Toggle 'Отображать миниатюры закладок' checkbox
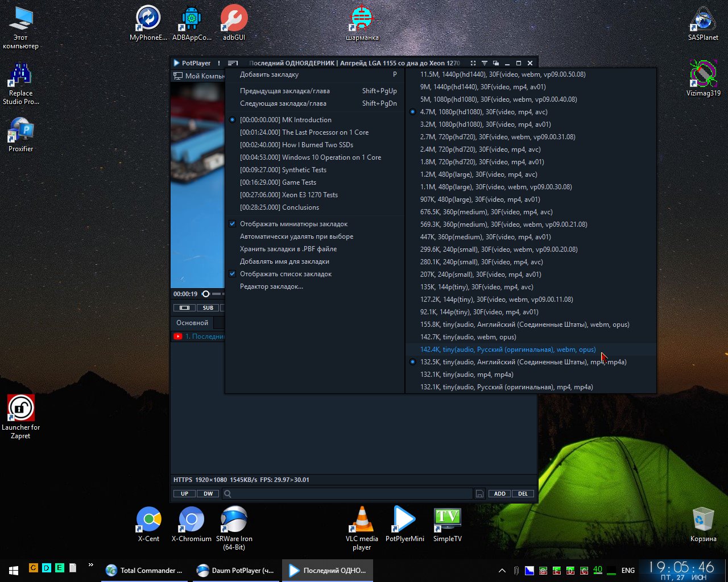The image size is (728, 582). 233,224
